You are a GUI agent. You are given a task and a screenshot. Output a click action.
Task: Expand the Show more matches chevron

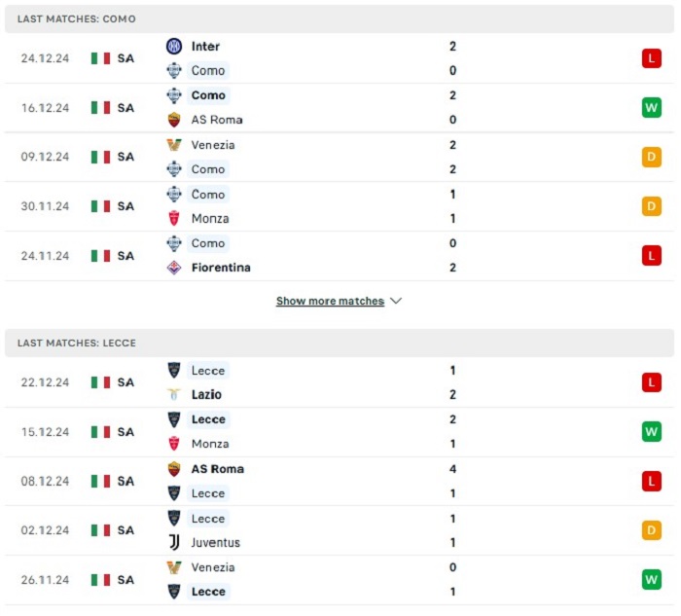pos(396,301)
